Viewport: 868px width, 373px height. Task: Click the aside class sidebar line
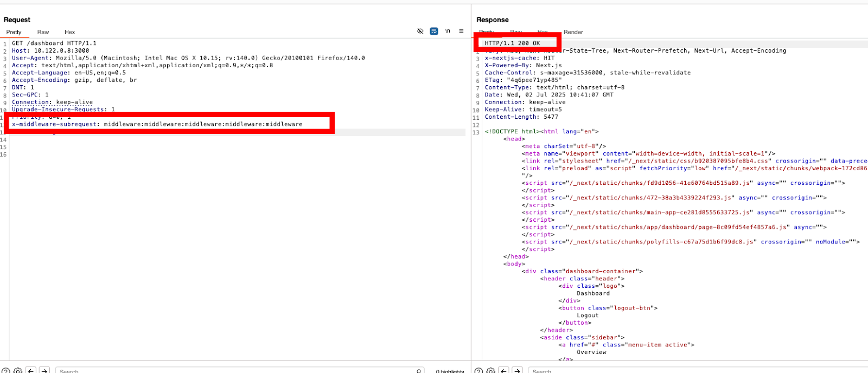582,337
